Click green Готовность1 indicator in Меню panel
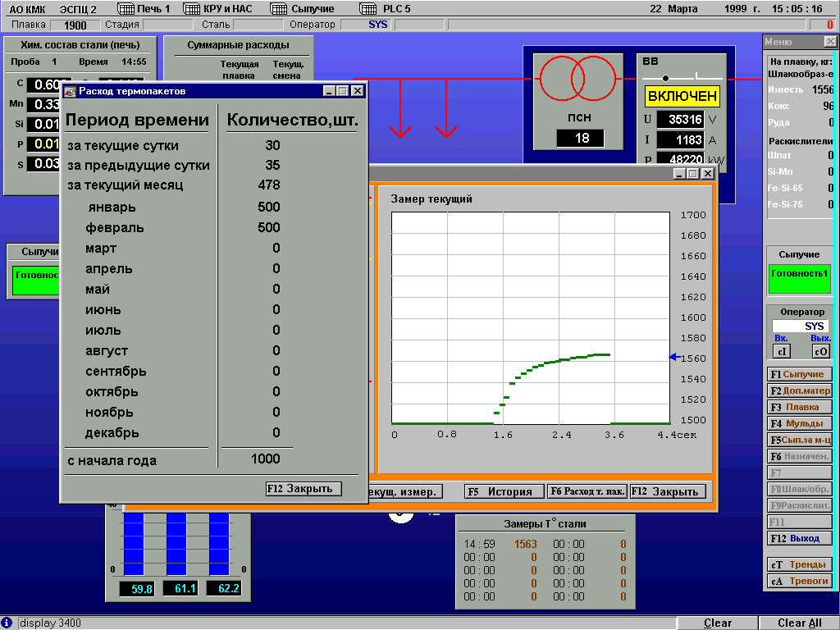The width and height of the screenshot is (840, 630). (x=799, y=279)
